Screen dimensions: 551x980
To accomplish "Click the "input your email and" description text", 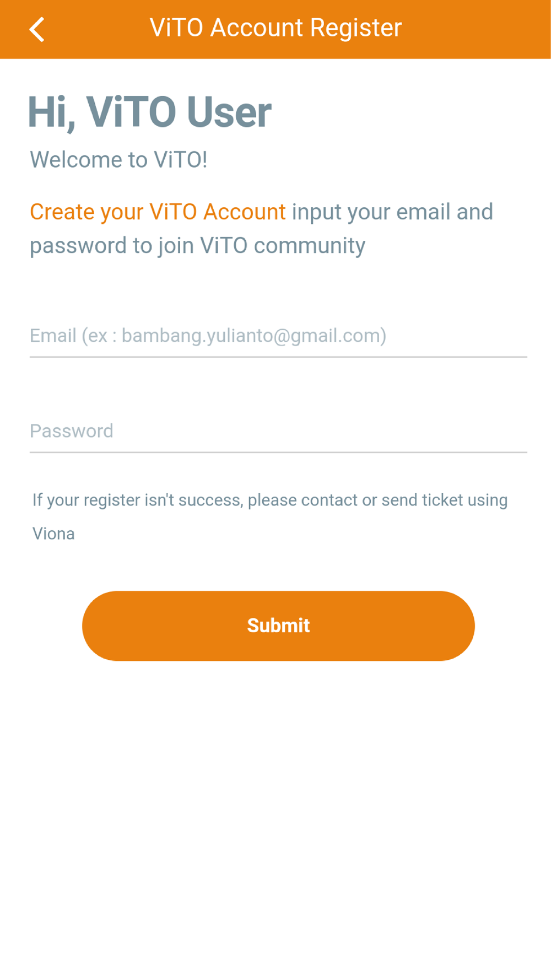I will tap(392, 212).
